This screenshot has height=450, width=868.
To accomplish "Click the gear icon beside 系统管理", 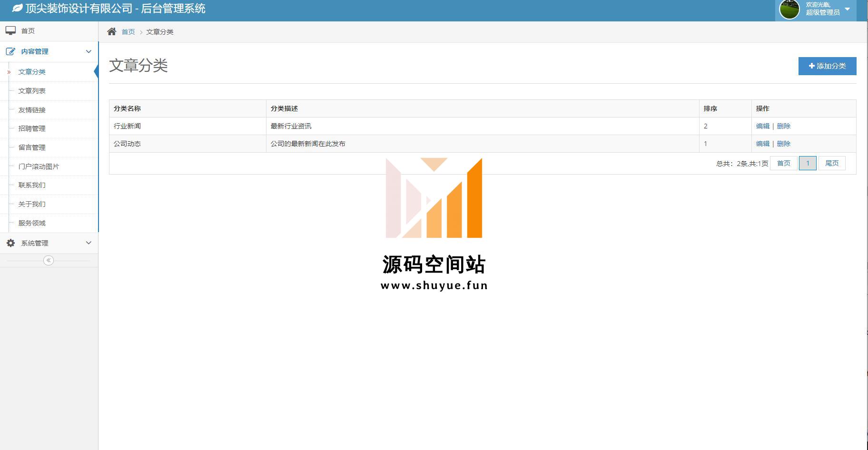I will [x=10, y=243].
